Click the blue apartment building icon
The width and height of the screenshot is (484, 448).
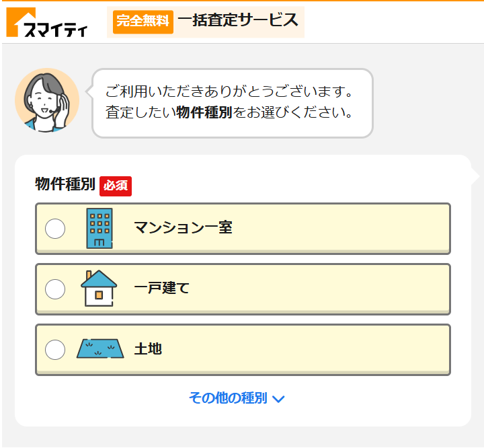(x=99, y=229)
